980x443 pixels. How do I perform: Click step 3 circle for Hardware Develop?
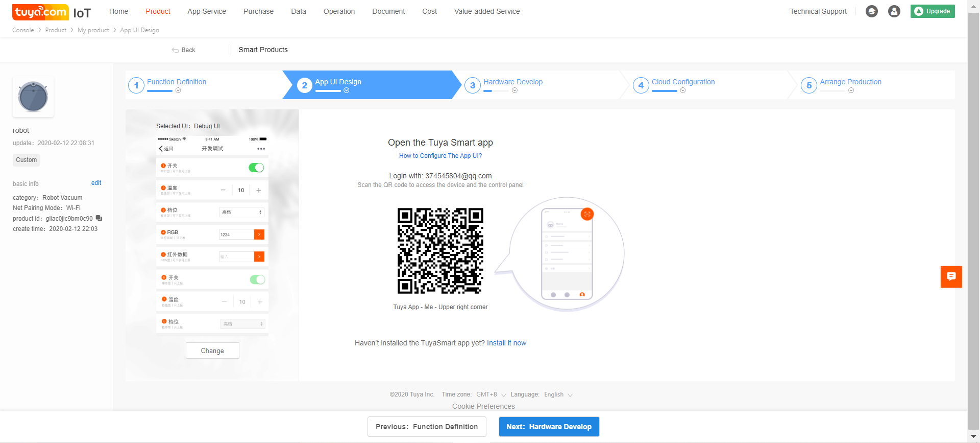point(473,85)
